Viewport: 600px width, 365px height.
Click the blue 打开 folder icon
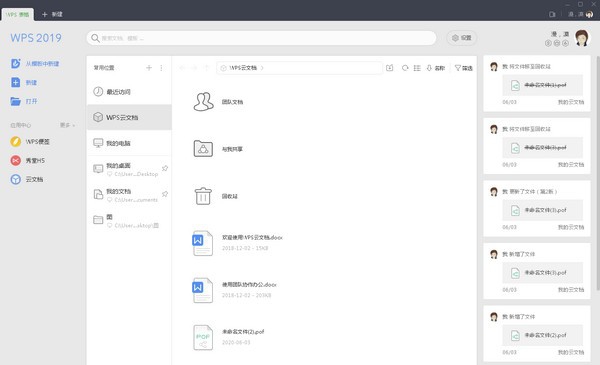point(15,101)
